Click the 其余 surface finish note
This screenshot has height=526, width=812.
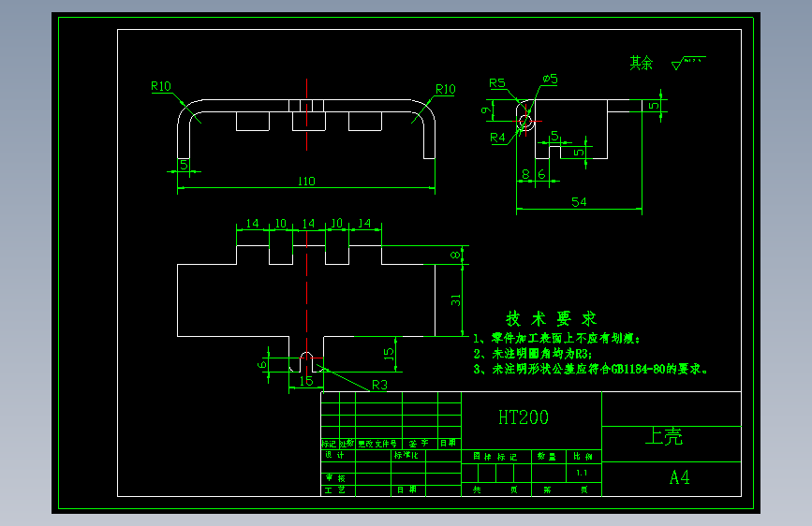pos(642,63)
